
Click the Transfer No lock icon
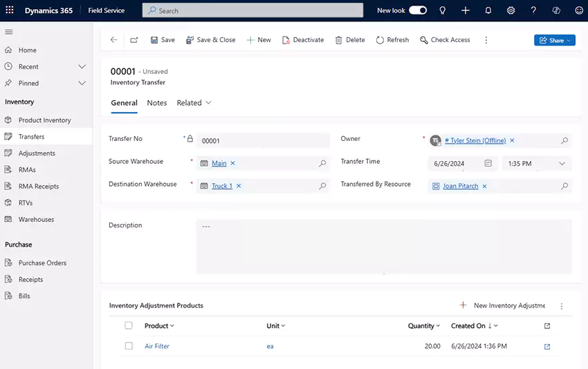[x=190, y=139]
